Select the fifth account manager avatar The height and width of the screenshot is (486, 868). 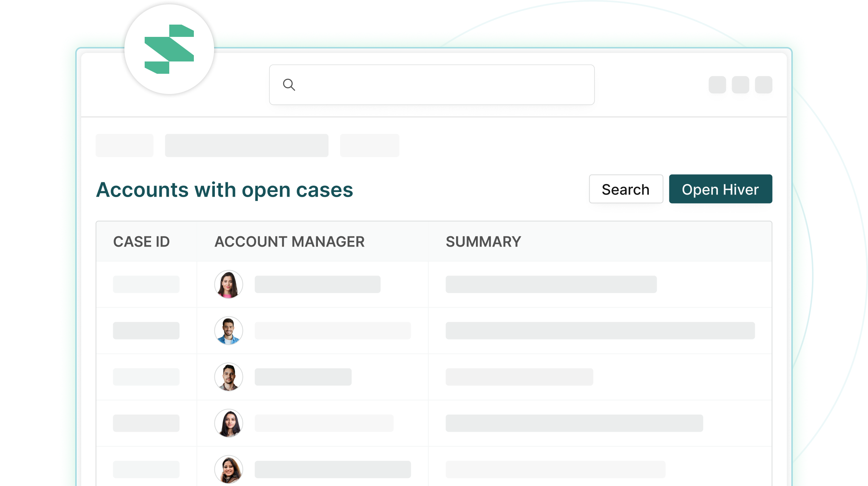click(229, 469)
